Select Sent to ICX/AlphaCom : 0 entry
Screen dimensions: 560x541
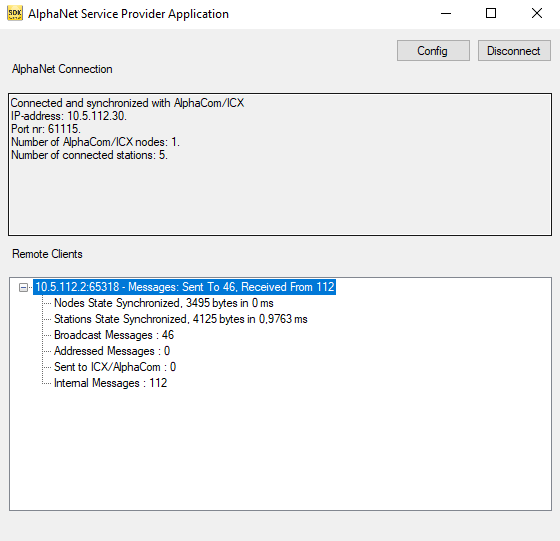coord(115,367)
